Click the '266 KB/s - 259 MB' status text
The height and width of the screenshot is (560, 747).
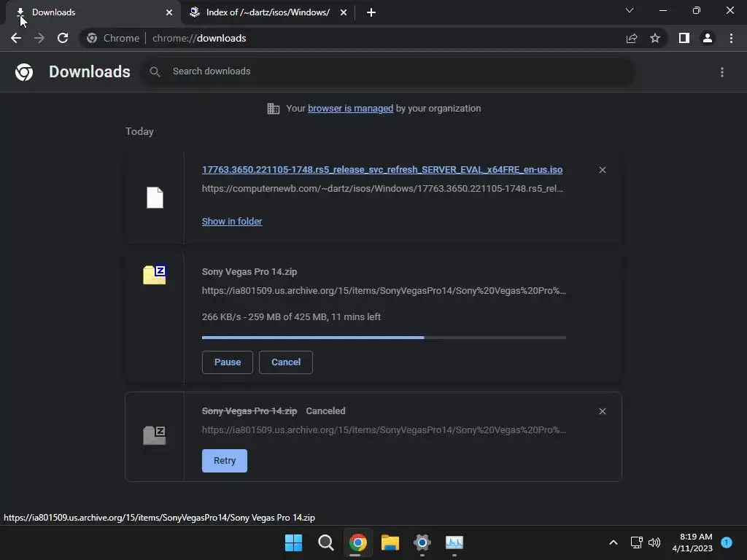291,317
